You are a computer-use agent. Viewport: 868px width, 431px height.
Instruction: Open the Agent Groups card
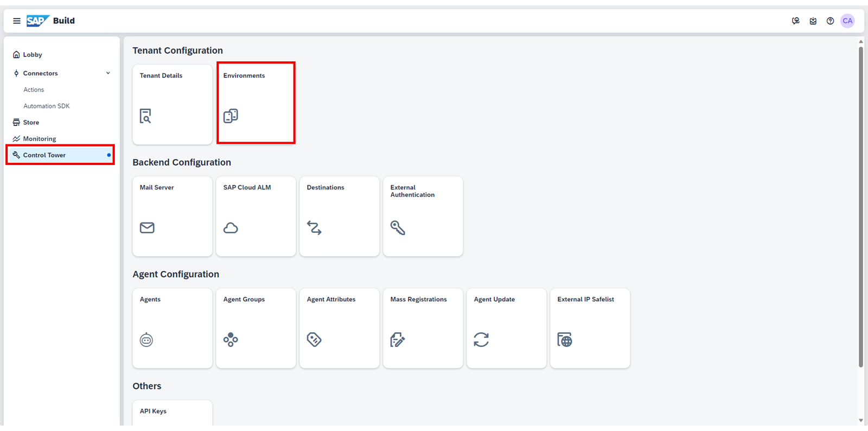[x=256, y=328]
